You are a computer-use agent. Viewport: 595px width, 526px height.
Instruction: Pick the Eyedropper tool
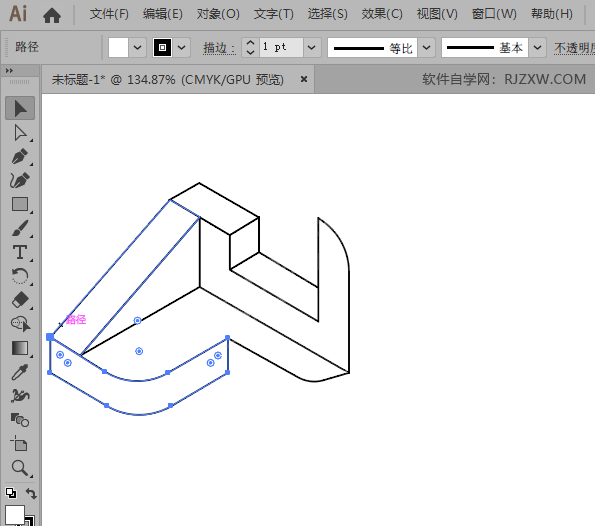(20, 372)
